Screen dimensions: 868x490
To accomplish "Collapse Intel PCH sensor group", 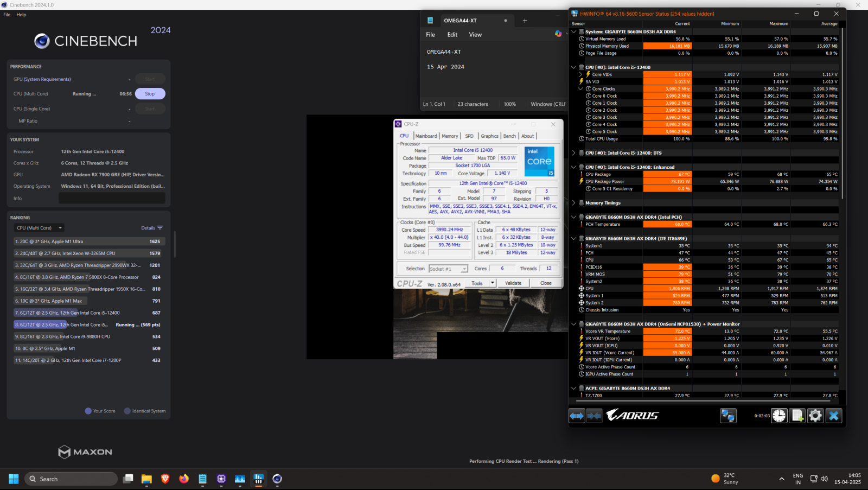I will pos(574,217).
